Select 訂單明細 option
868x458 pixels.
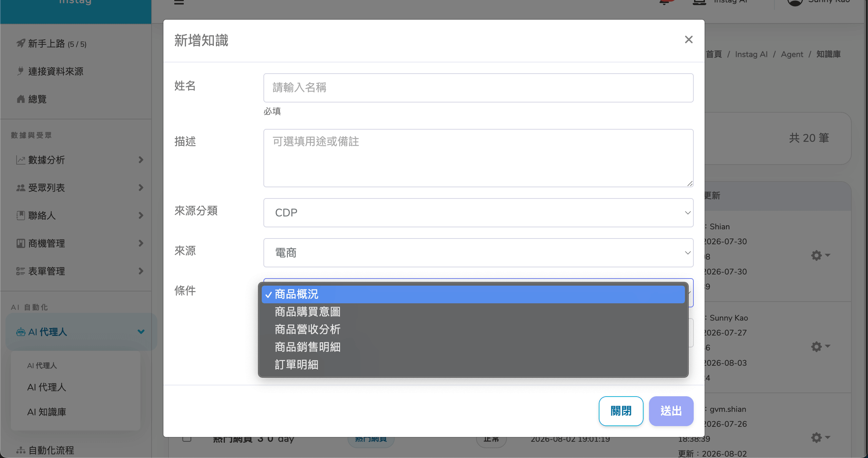(x=473, y=365)
